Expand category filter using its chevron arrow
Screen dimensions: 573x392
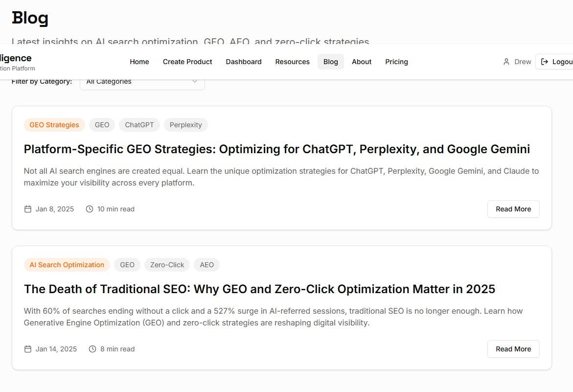point(195,81)
